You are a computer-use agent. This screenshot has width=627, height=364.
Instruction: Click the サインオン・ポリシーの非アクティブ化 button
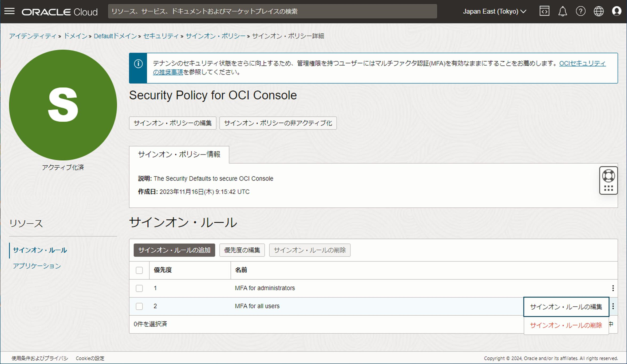click(x=278, y=123)
